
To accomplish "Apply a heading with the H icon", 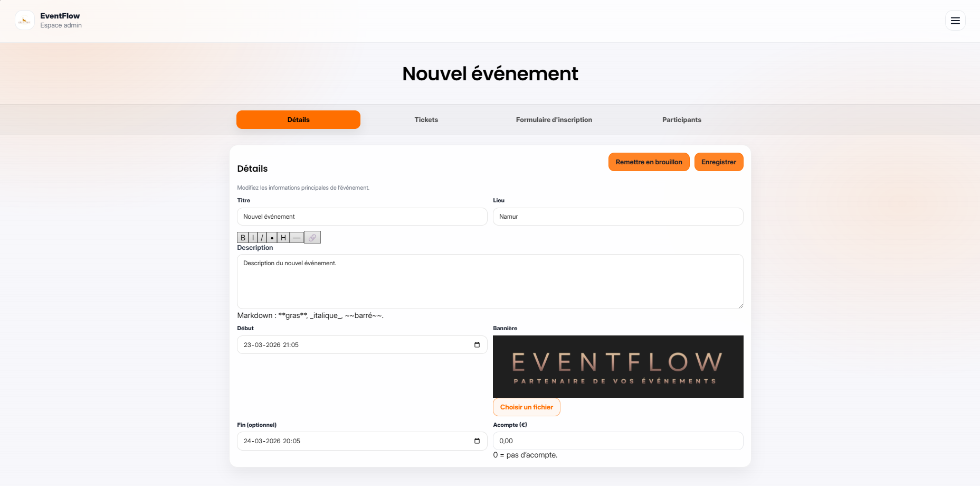I will (283, 237).
